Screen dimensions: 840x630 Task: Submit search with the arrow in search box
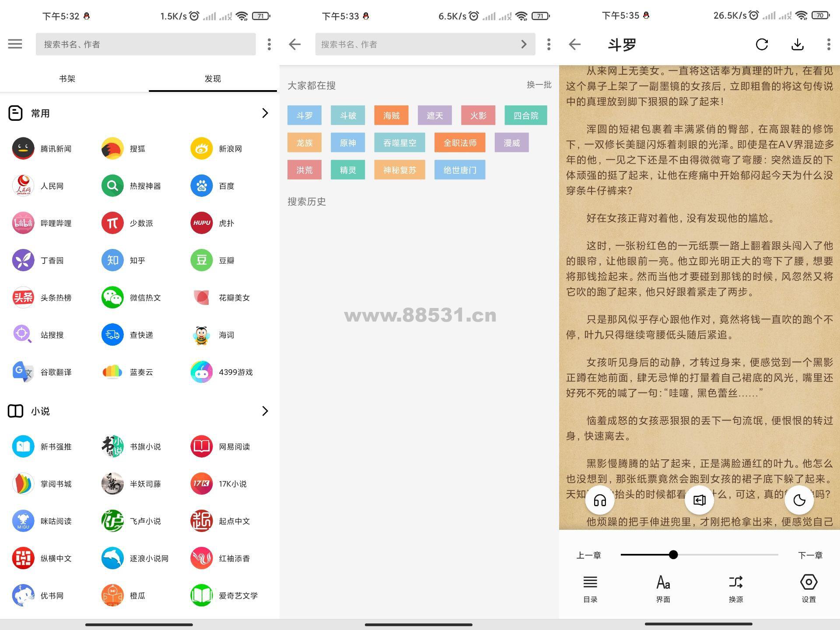tap(524, 44)
